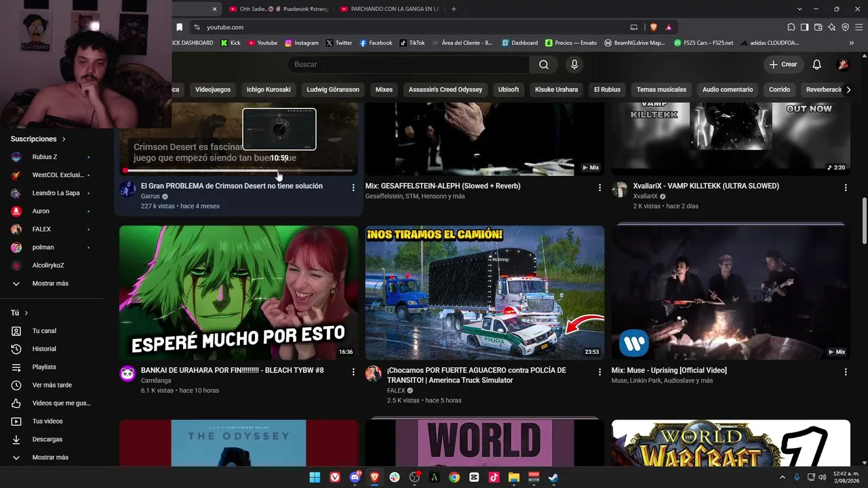
Task: Open options menu for Crimson Desert video
Action: (353, 187)
